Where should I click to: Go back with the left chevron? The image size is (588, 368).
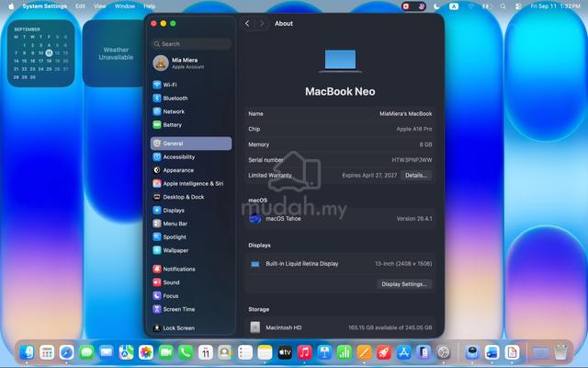(x=247, y=23)
